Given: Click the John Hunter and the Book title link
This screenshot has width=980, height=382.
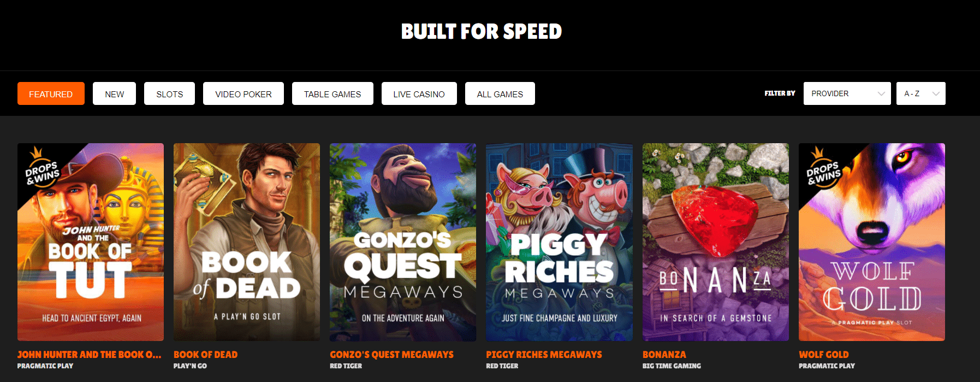Looking at the screenshot, I should tap(90, 355).
